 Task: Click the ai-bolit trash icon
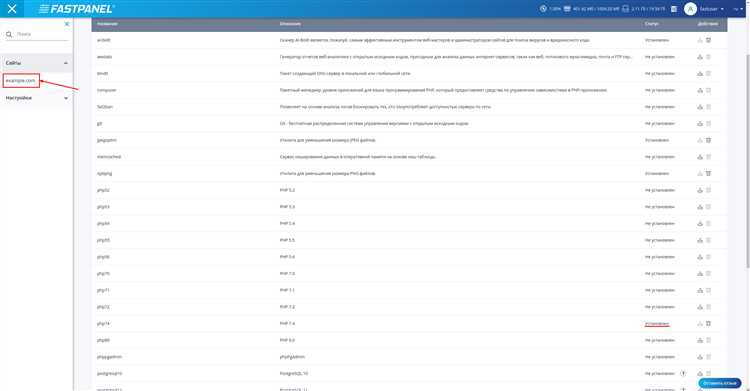708,40
